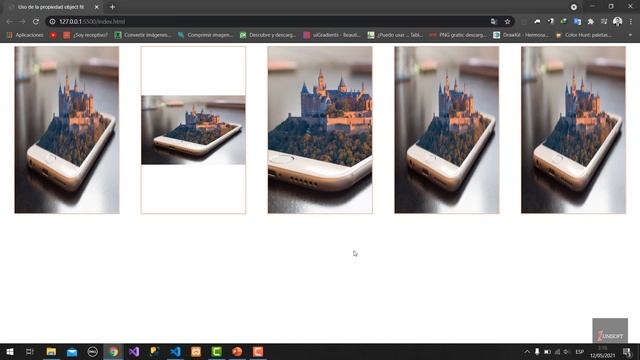Open a new tab with plus button

click(x=112, y=7)
